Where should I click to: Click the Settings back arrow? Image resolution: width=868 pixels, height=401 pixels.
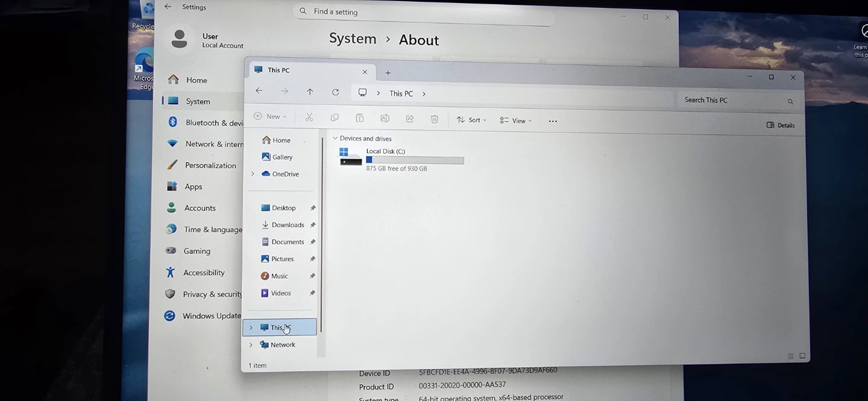coord(168,7)
